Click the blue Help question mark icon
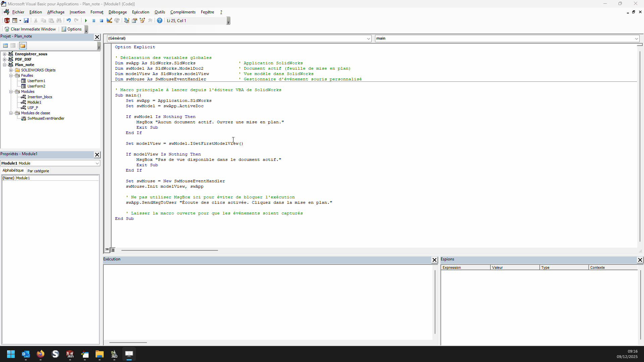The width and height of the screenshot is (644, 362). (x=160, y=21)
